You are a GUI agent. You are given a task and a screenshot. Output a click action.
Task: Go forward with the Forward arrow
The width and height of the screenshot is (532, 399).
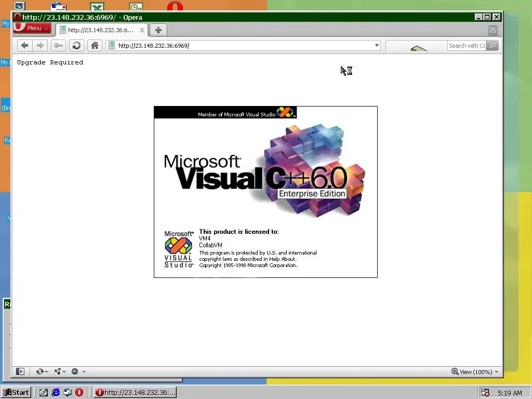(x=40, y=46)
